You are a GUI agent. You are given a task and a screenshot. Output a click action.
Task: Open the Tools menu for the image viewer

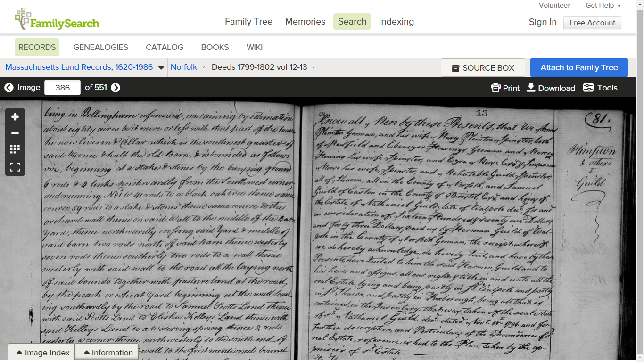tap(600, 88)
